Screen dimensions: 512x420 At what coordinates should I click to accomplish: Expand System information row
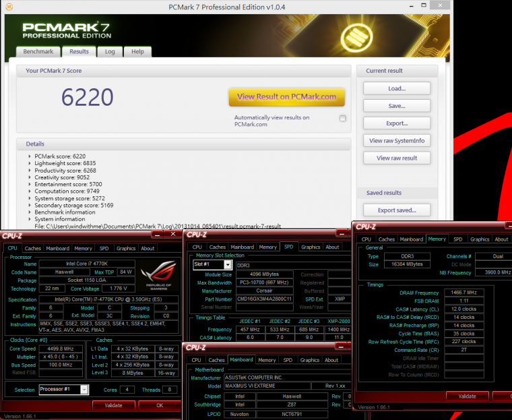pos(30,219)
